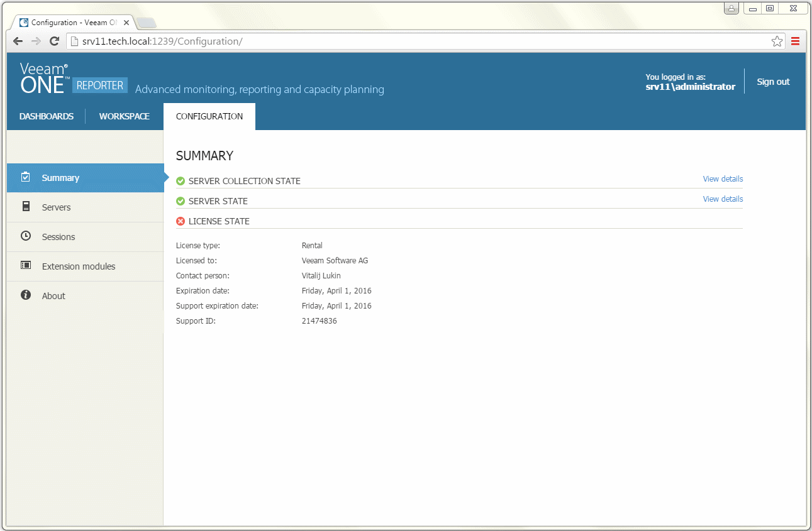View details for Server Collection State
Viewport: 812px width, 531px height.
pyautogui.click(x=723, y=178)
